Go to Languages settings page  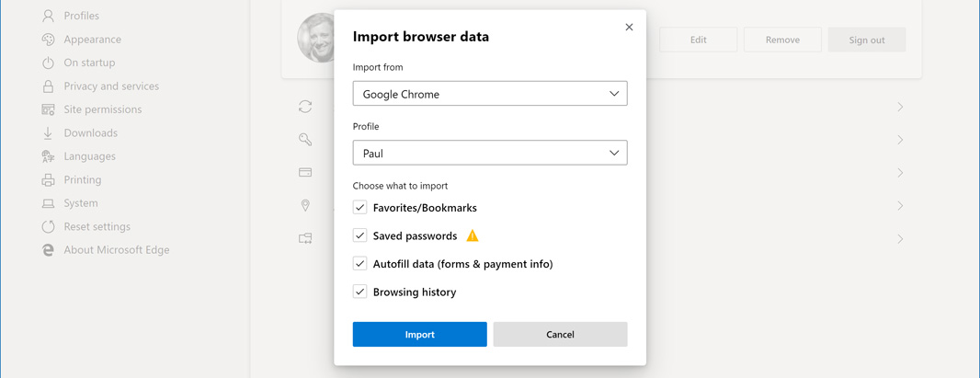[x=89, y=156]
